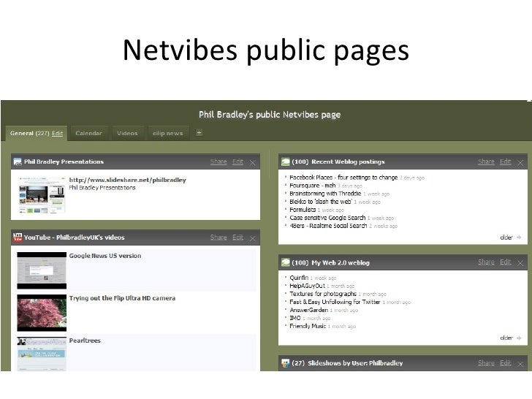The width and height of the screenshot is (532, 399).
Task: Edit the My Web 2.0 weblog widget
Action: [506, 262]
